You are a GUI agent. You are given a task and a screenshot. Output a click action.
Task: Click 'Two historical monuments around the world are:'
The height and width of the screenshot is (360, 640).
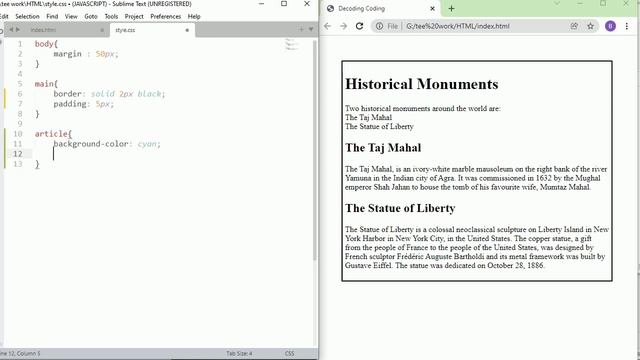click(422, 109)
